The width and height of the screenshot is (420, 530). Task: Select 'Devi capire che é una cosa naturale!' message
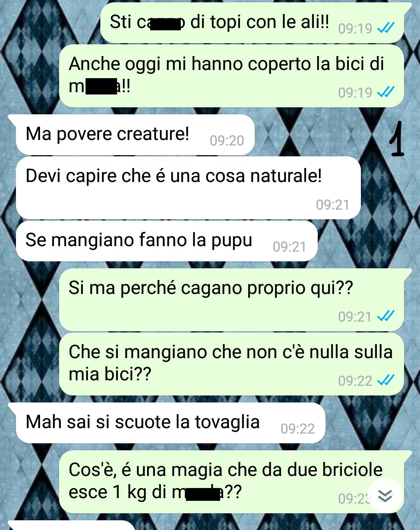[x=188, y=188]
